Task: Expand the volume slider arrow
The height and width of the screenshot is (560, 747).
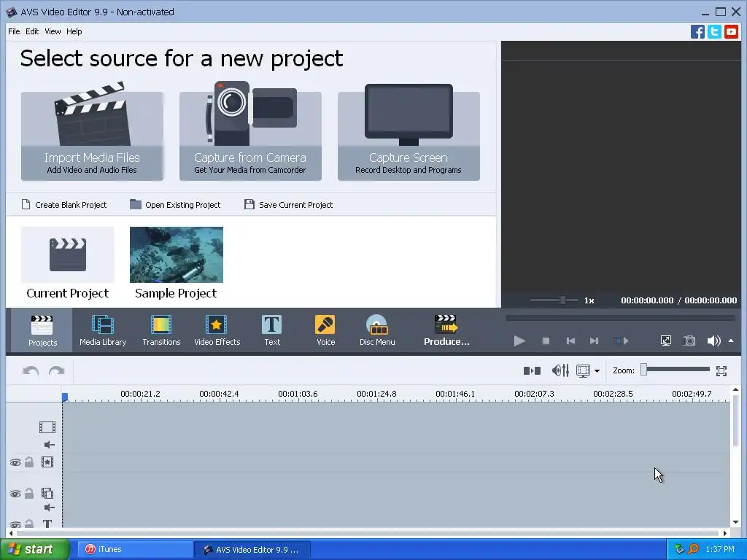Action: [x=731, y=341]
